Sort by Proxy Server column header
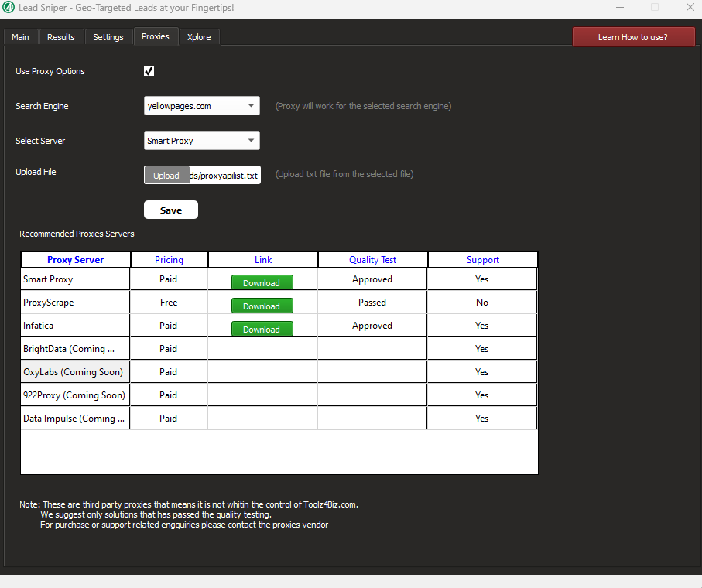Screen dimensions: 702x588 76,259
